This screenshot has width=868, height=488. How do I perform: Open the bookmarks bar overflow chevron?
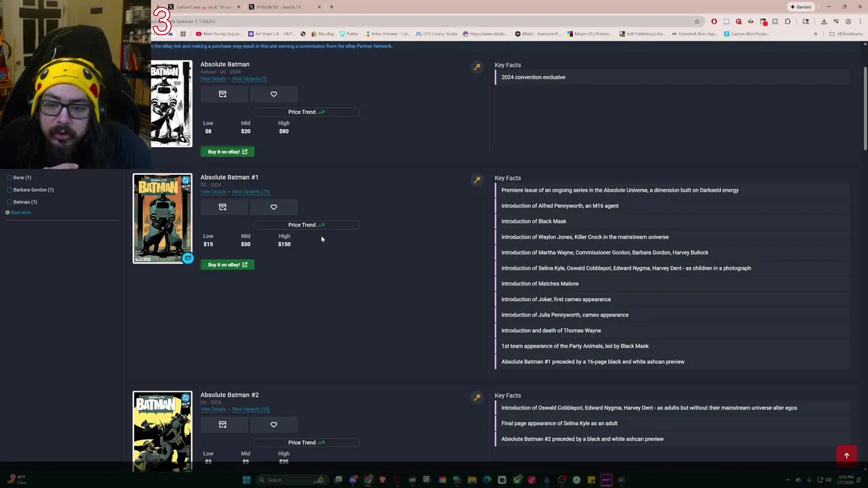point(815,34)
